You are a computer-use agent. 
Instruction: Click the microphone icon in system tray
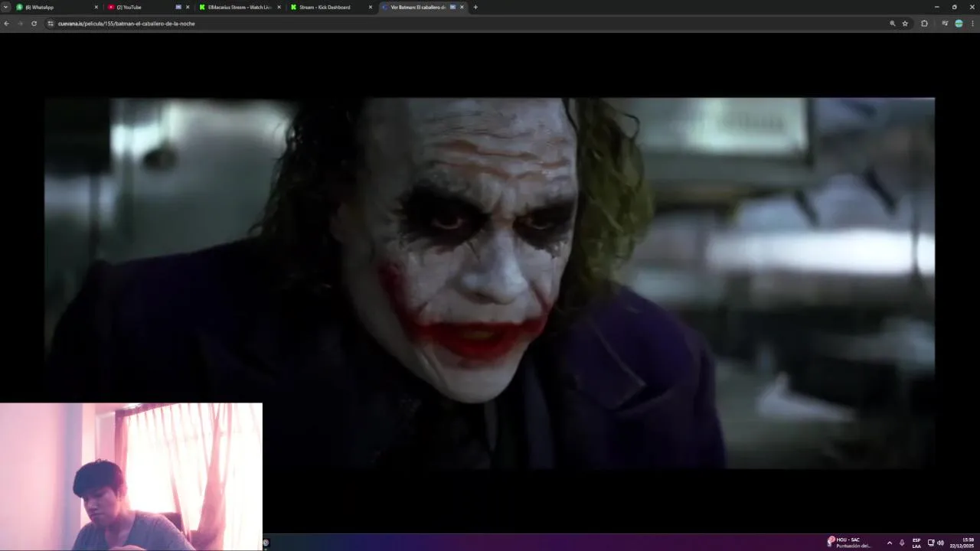tap(902, 543)
